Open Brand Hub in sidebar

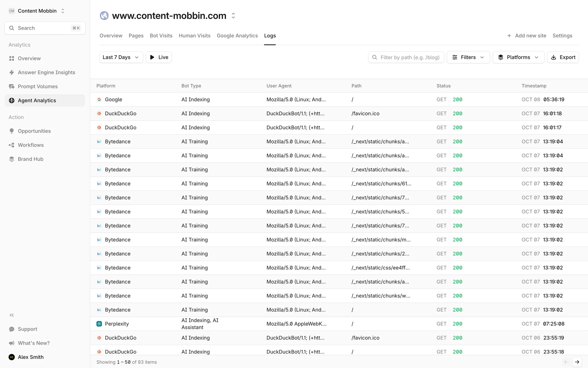point(30,159)
